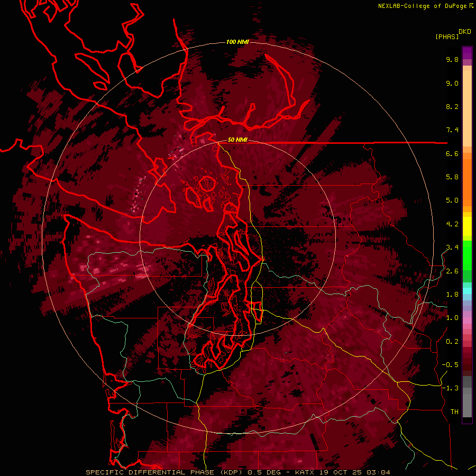Viewport: 476px width, 476px height.
Task: Click the -0.5 legend value
Action: click(x=450, y=365)
